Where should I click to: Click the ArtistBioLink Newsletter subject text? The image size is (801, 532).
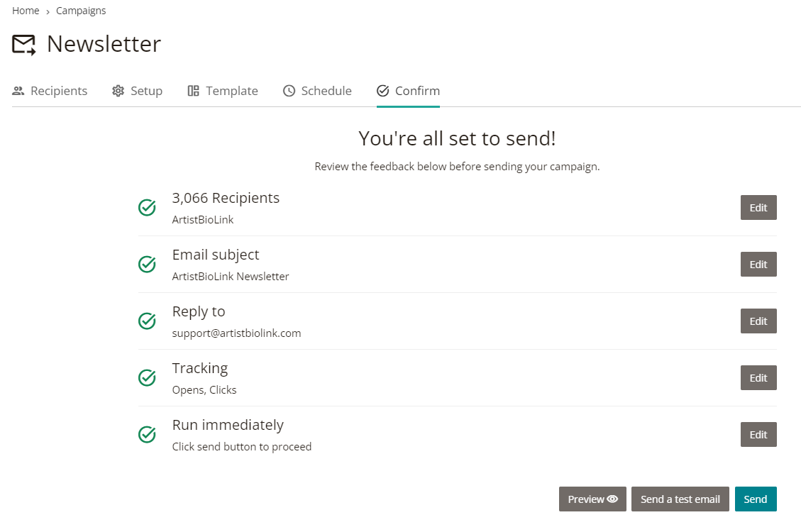[231, 276]
